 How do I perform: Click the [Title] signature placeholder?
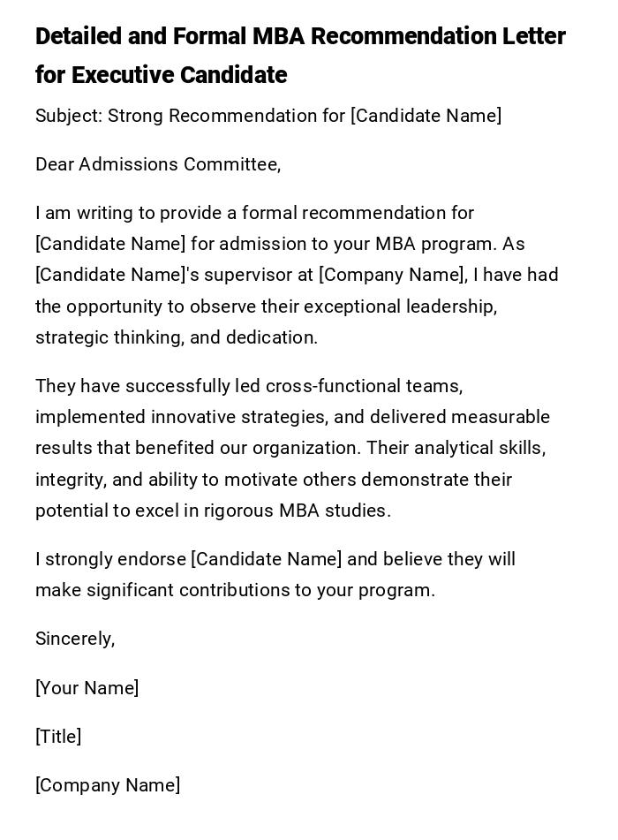click(58, 737)
